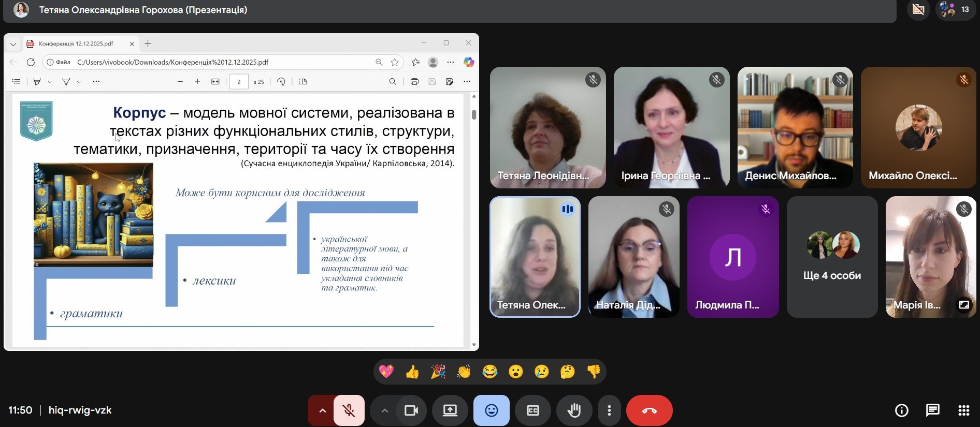Viewport: 980px width, 427px height.
Task: Send the clapping hands reaction
Action: 464,372
